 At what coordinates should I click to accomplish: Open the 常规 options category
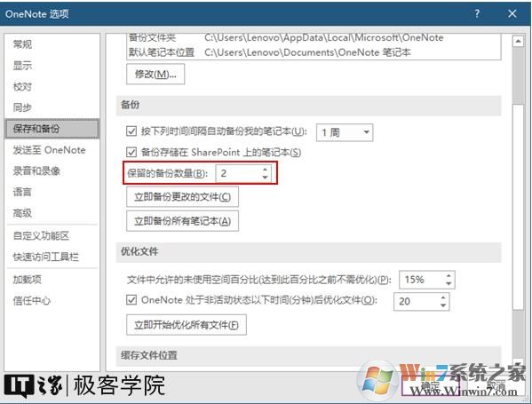(22, 44)
